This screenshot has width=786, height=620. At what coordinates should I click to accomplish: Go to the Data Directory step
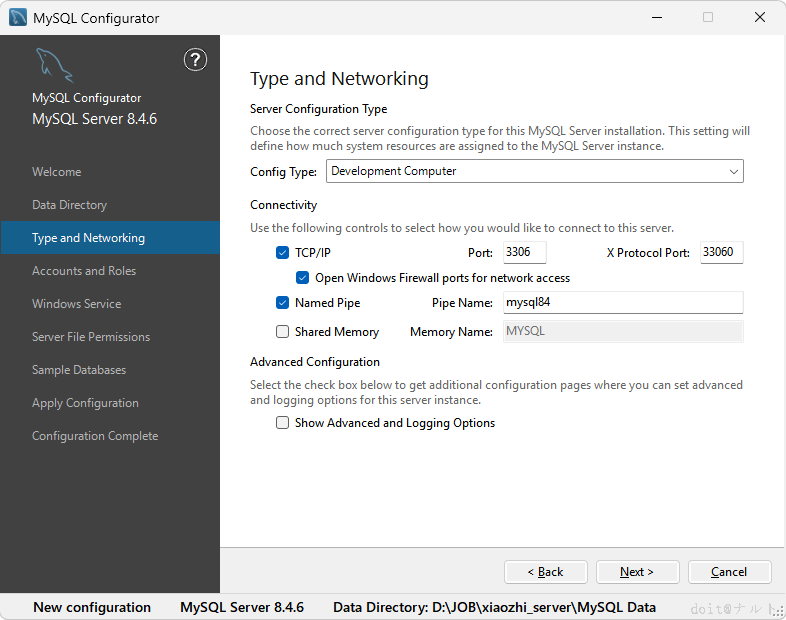point(69,205)
